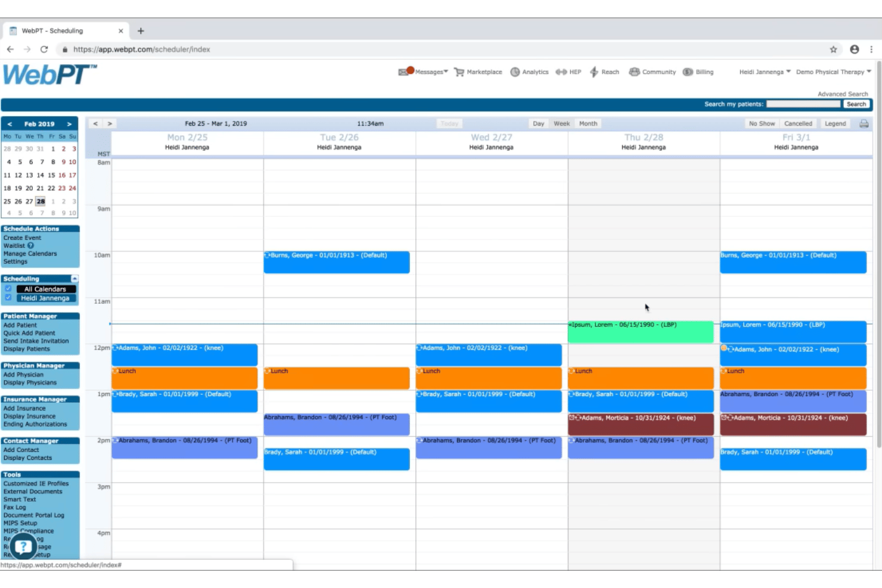Open External Documents tool

coord(33,491)
